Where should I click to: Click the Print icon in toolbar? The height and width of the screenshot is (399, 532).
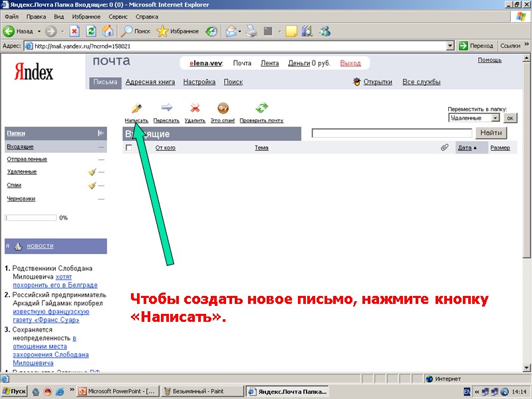click(x=251, y=31)
